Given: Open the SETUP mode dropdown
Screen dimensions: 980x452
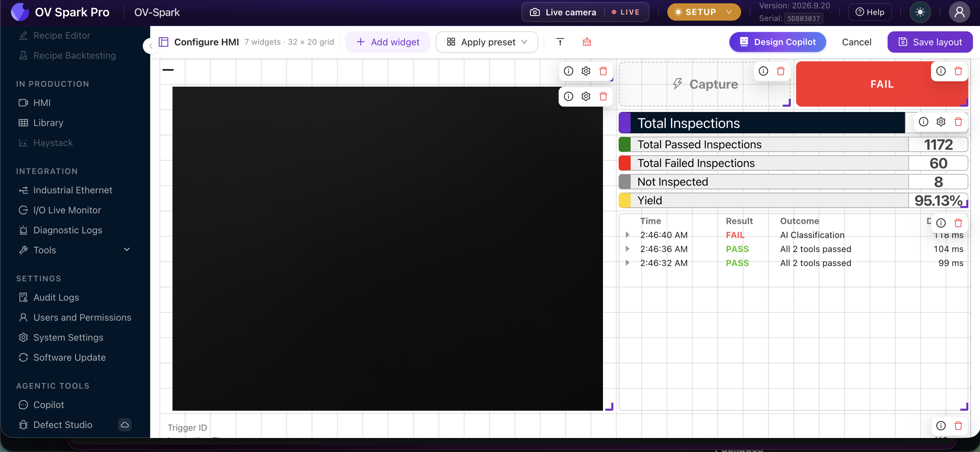Looking at the screenshot, I should [704, 12].
